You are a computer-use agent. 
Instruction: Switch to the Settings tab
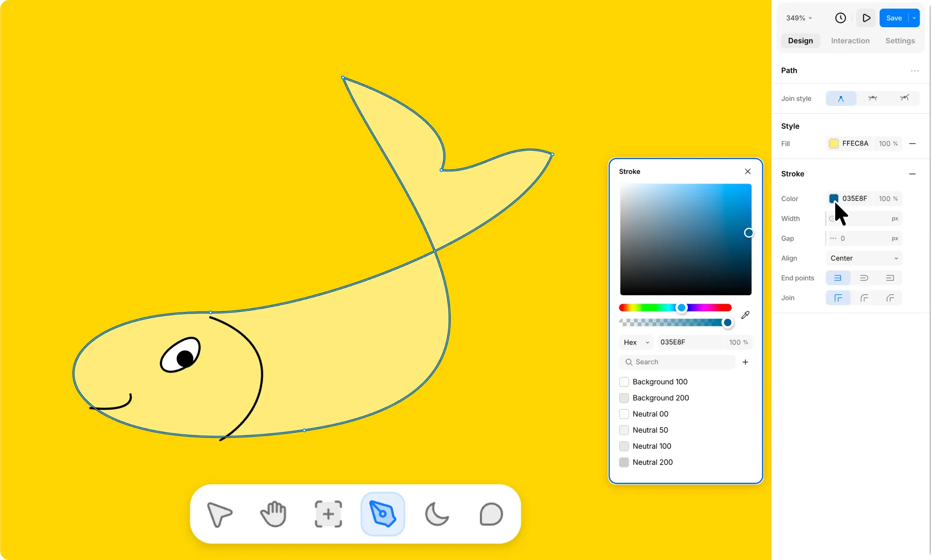click(900, 41)
